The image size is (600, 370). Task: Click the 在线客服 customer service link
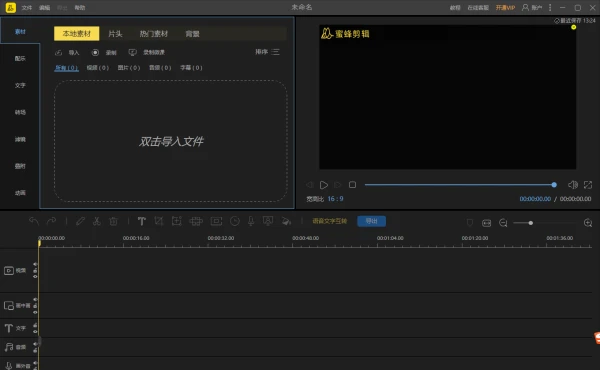coord(478,8)
